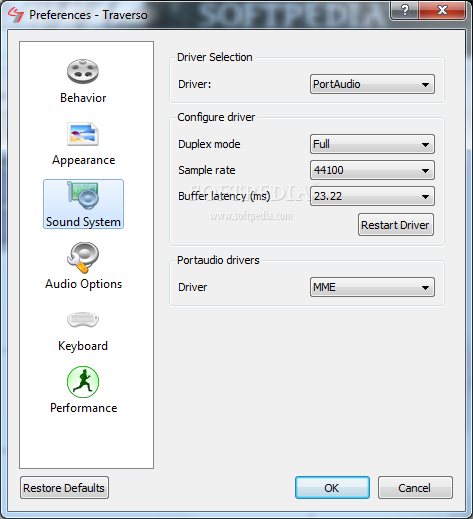Viewport: 473px width, 519px height.
Task: Select the Keyboard icon in sidebar
Action: point(83,320)
